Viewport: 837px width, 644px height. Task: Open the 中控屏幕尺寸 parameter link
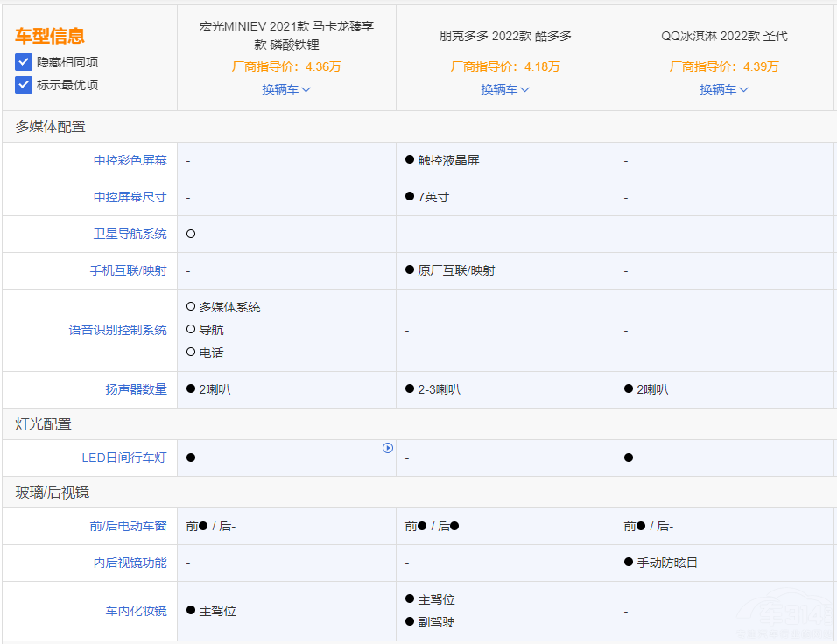click(x=130, y=197)
